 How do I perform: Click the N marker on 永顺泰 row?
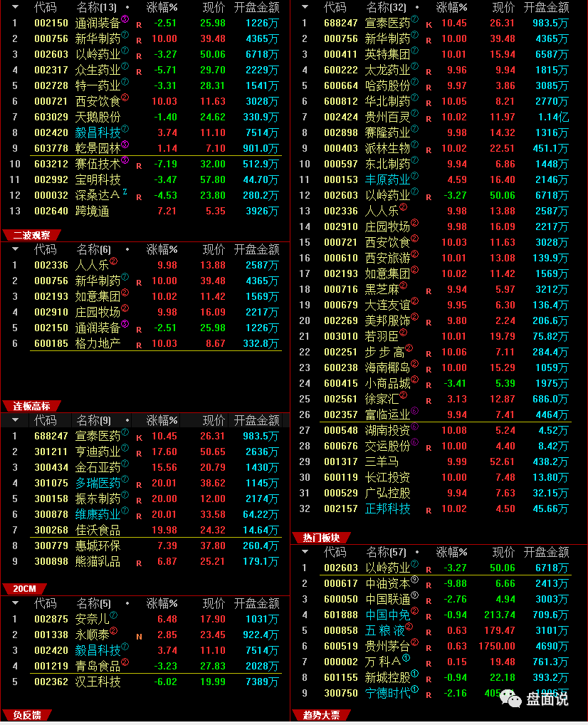pos(139,636)
